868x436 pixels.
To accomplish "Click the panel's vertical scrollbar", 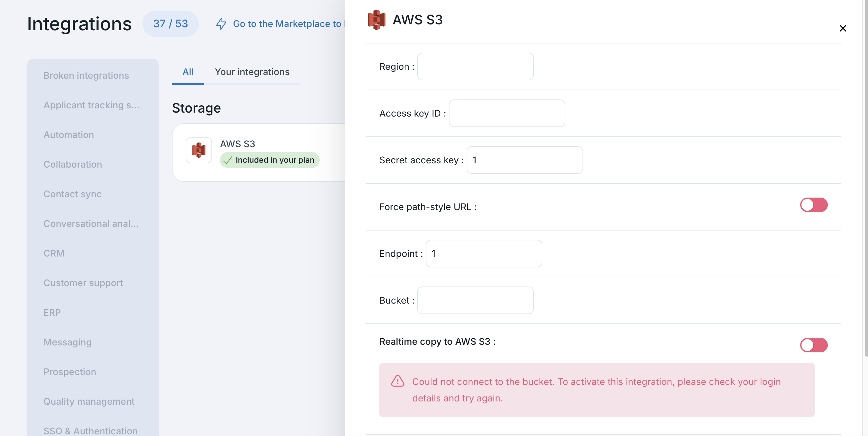I will click(865, 178).
